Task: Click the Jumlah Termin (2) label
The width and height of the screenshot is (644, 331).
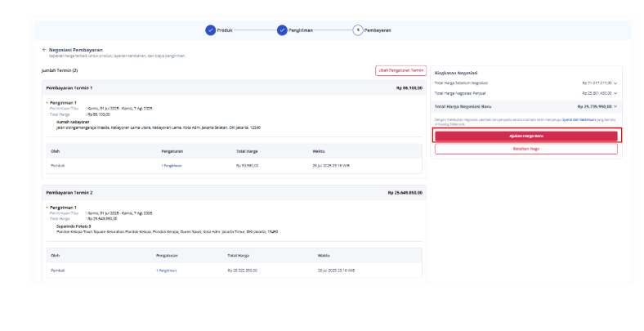Action: (60, 70)
